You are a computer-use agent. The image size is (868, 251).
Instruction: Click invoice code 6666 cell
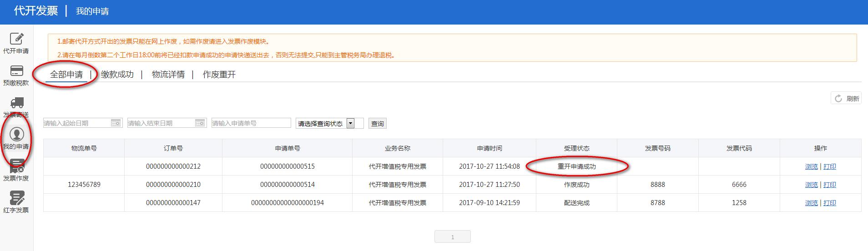739,185
